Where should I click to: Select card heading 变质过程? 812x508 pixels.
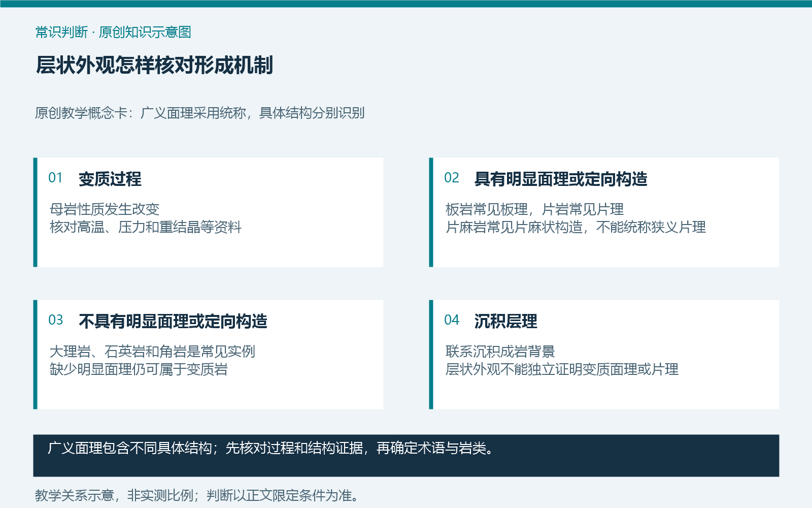click(x=110, y=179)
